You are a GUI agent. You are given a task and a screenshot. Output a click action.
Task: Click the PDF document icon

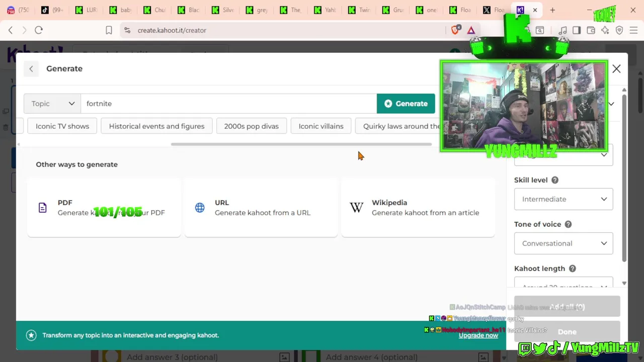point(43,208)
